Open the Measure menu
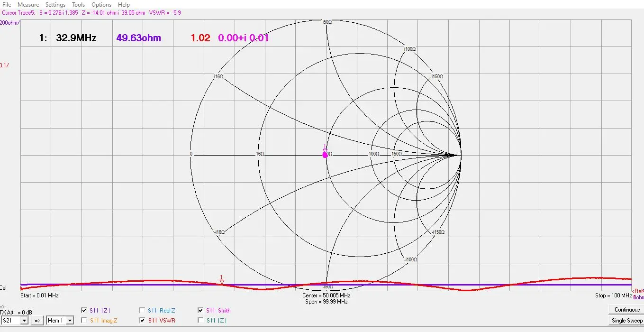Image resolution: width=644 pixels, height=332 pixels. (28, 5)
